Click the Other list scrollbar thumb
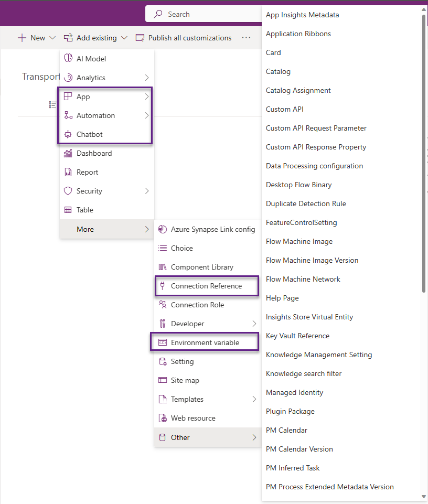Screen dimensions: 428x504 click(424, 153)
